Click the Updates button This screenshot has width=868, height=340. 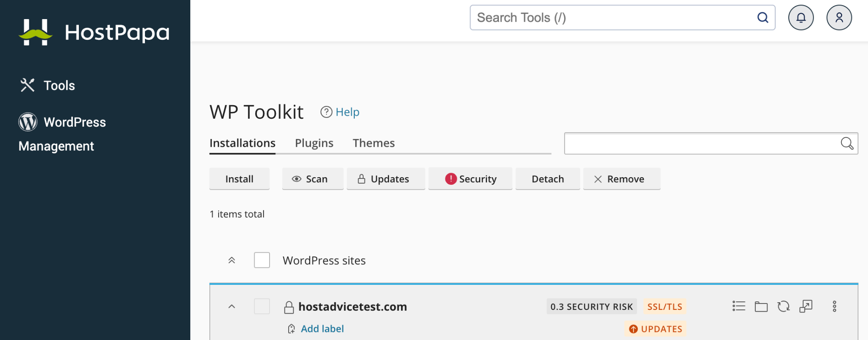pyautogui.click(x=386, y=179)
